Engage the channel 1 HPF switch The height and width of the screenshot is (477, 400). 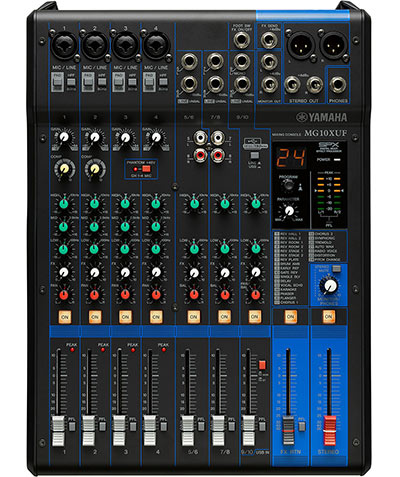click(71, 82)
